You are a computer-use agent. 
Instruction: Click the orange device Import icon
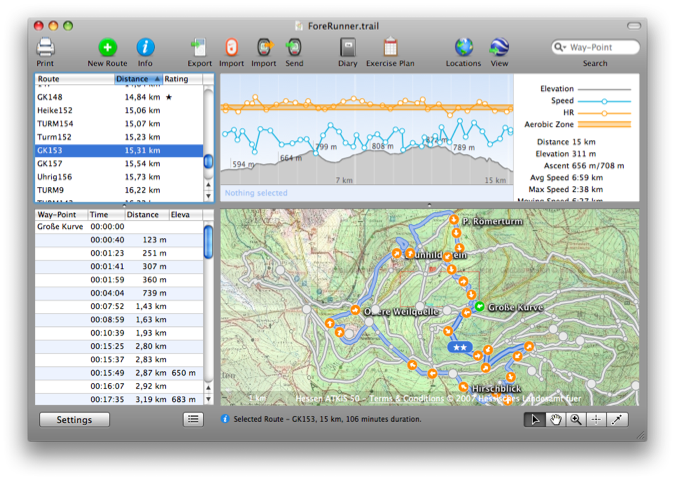click(232, 48)
